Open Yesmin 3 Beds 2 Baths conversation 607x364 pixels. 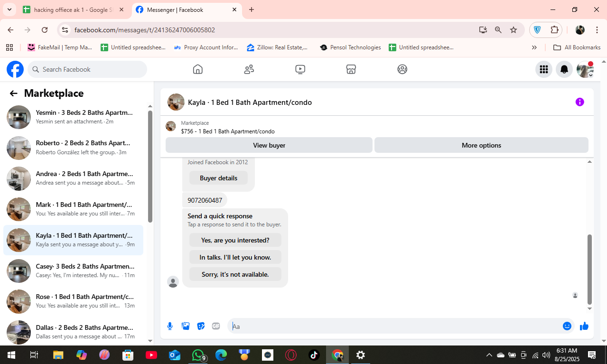[74, 117]
